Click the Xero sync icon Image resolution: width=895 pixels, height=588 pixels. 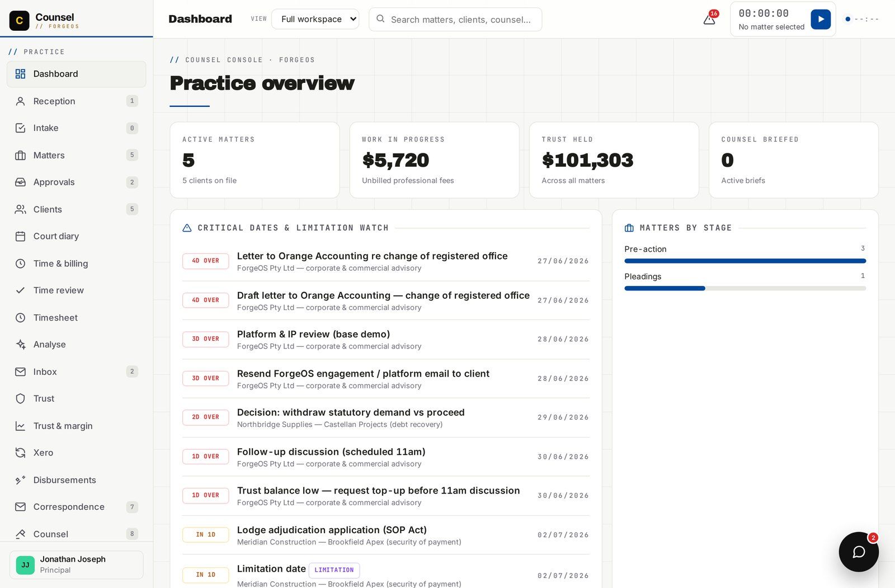pyautogui.click(x=20, y=453)
